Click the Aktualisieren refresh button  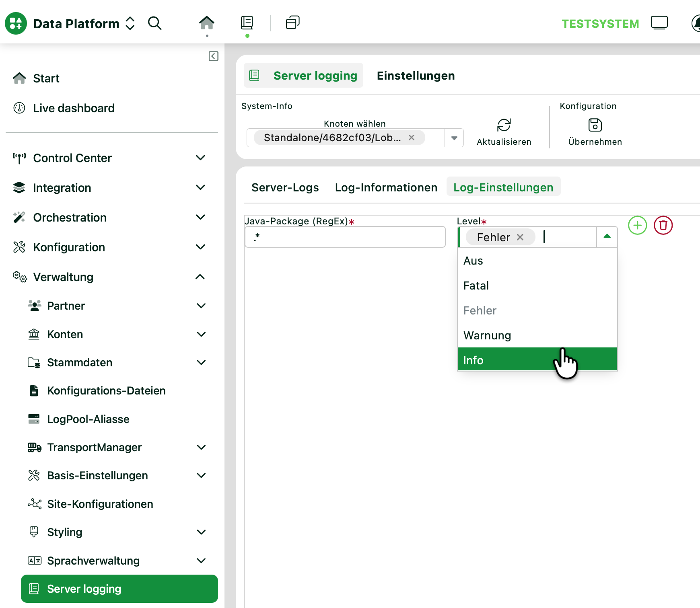(504, 132)
